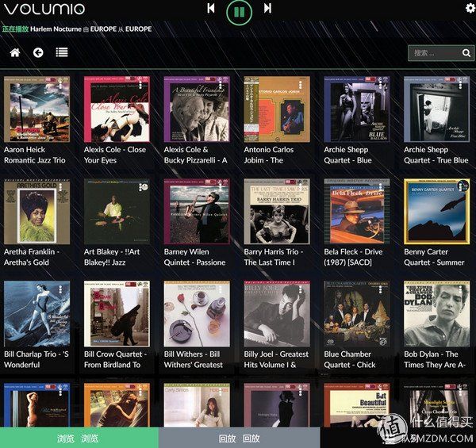Skip to the previous track

tap(211, 8)
